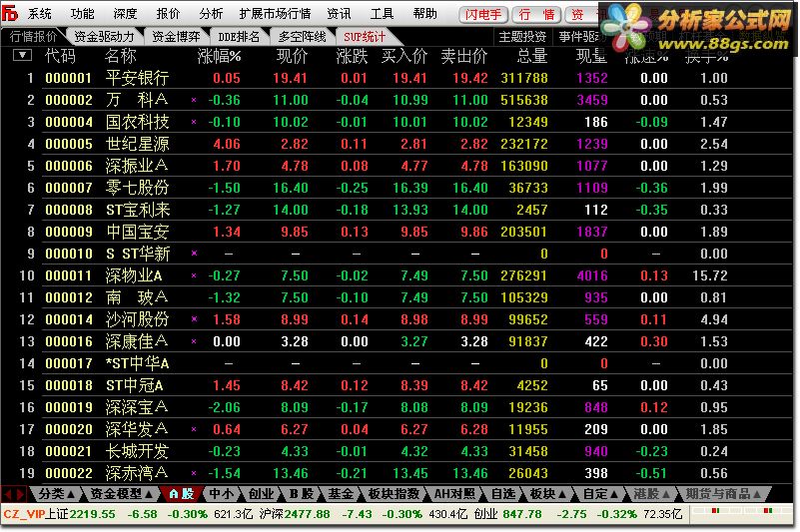The height and width of the screenshot is (532, 800).
Task: Click the marker icon beside S ST华新
Action: [194, 253]
